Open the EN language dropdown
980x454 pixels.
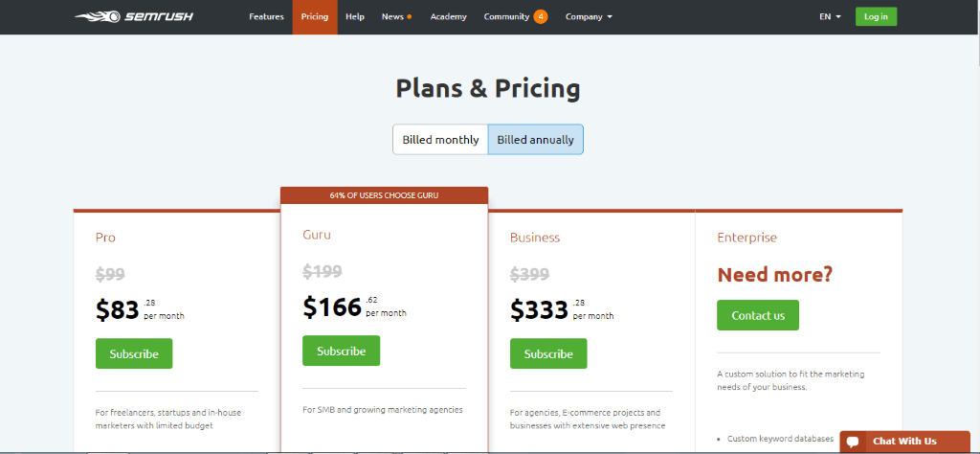[830, 17]
